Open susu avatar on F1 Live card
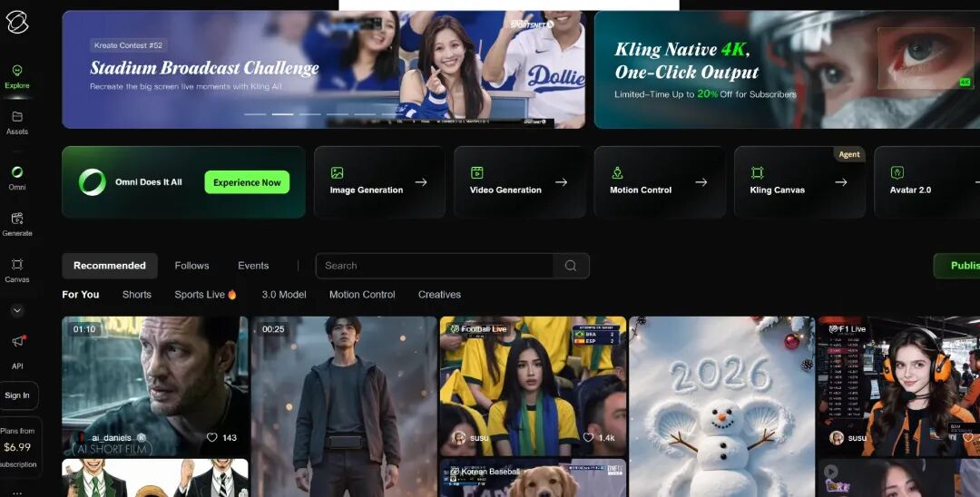The height and width of the screenshot is (497, 980). [837, 438]
